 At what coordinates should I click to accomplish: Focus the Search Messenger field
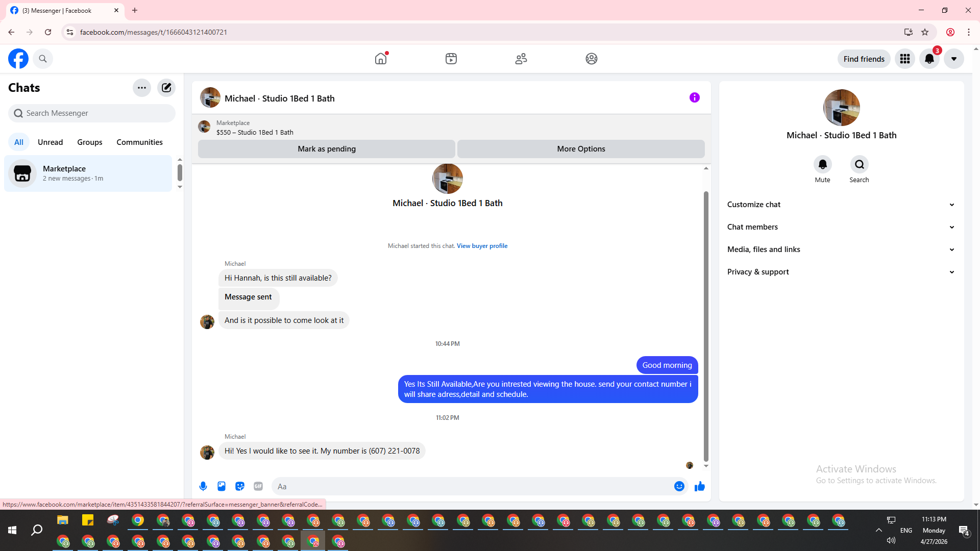92,113
